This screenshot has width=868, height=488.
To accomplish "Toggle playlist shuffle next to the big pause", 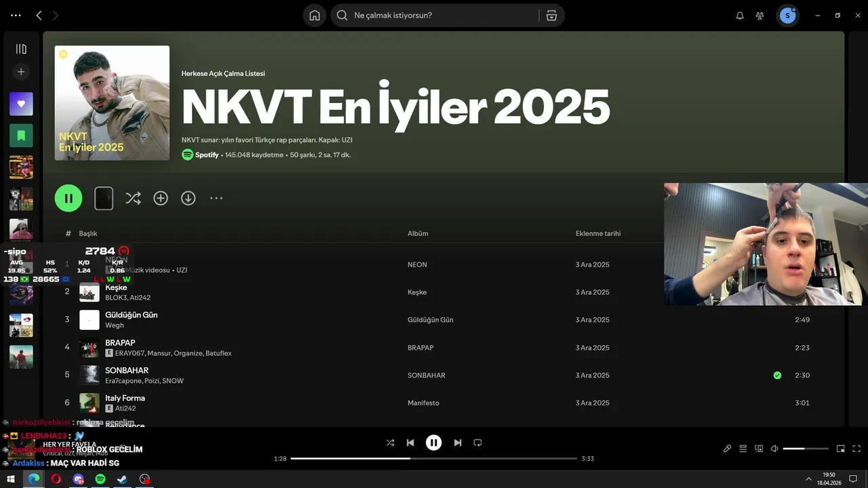I will coord(133,198).
